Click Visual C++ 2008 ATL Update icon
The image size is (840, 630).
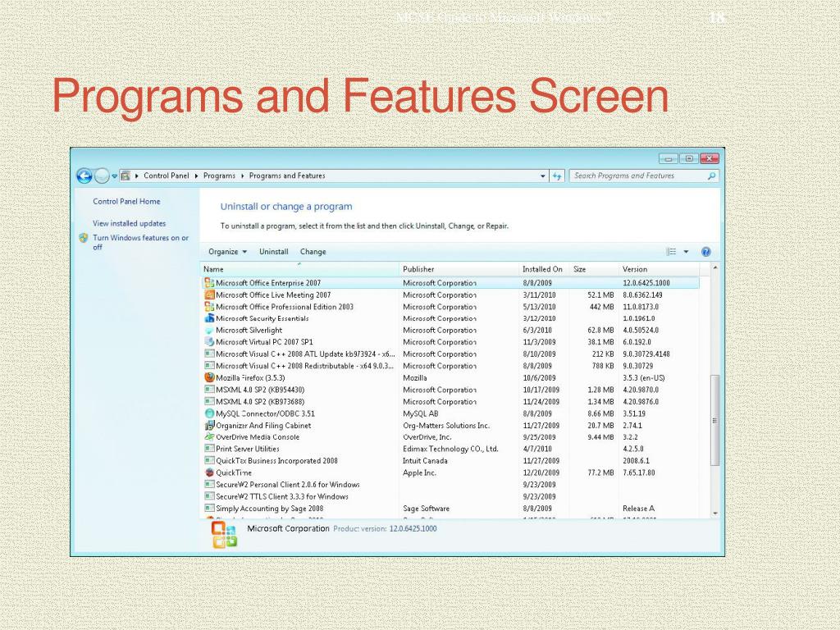(x=209, y=354)
